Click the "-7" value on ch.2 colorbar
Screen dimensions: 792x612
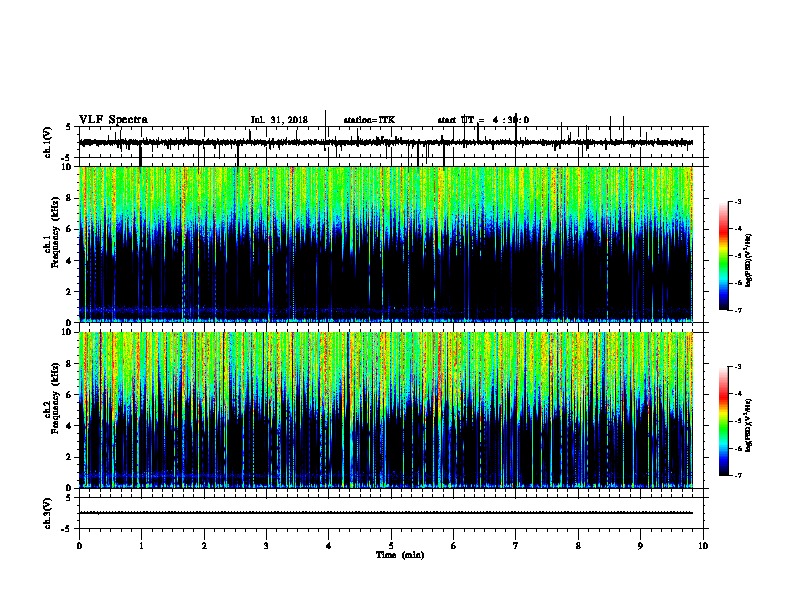[x=738, y=475]
